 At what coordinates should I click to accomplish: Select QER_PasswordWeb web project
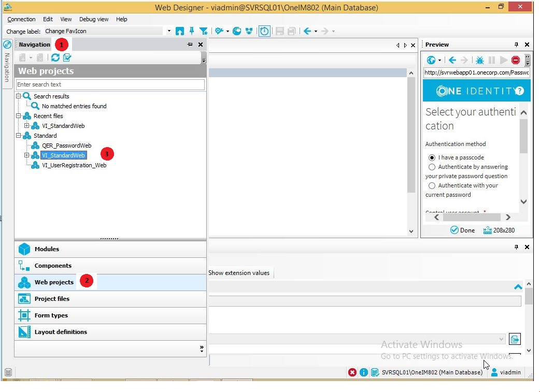pos(66,146)
